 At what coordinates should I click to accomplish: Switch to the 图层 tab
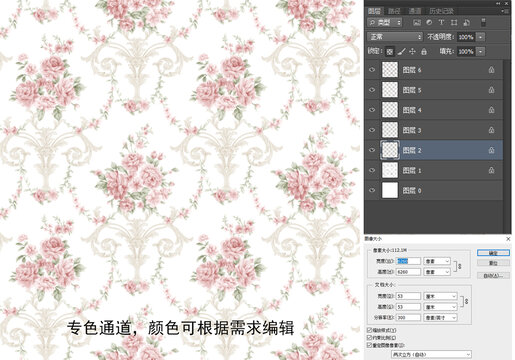pyautogui.click(x=374, y=11)
